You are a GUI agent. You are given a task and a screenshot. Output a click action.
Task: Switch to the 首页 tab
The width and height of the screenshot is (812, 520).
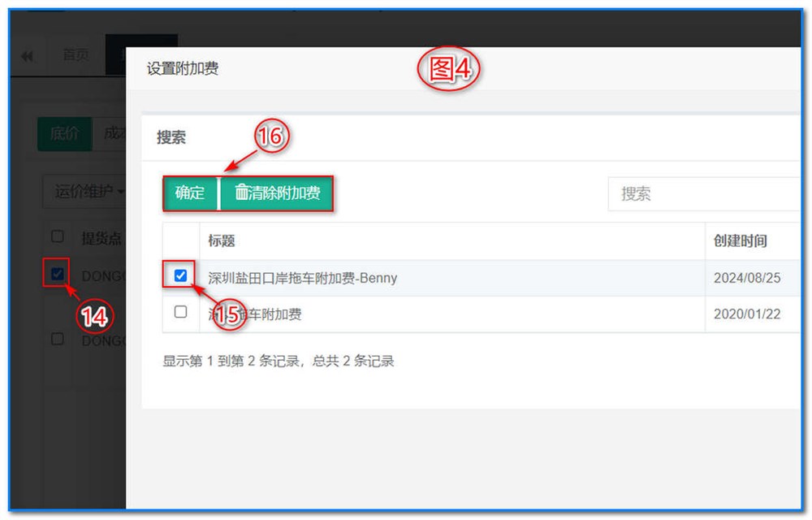[x=76, y=55]
